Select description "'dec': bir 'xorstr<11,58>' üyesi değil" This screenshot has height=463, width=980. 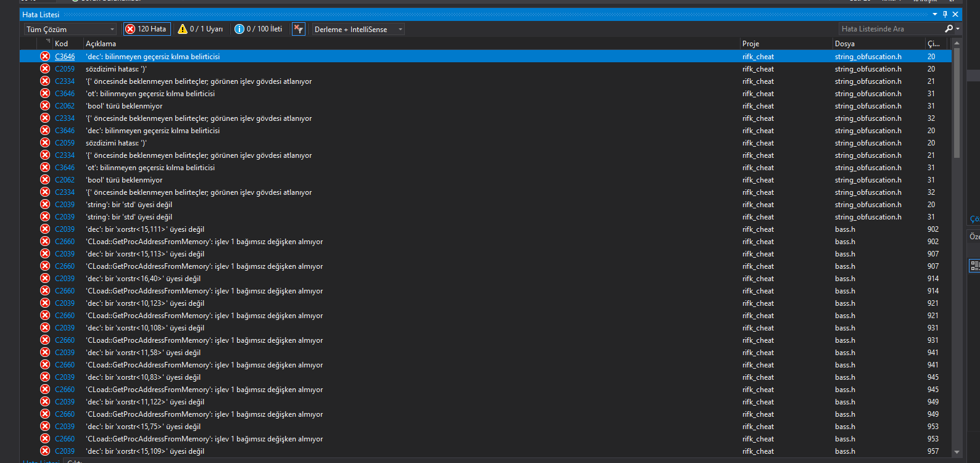click(143, 352)
